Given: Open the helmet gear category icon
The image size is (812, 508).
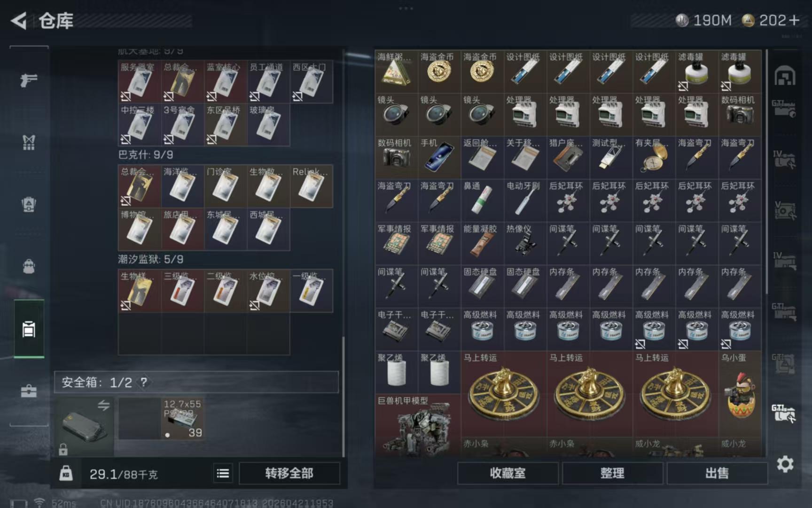Looking at the screenshot, I should pyautogui.click(x=29, y=205).
